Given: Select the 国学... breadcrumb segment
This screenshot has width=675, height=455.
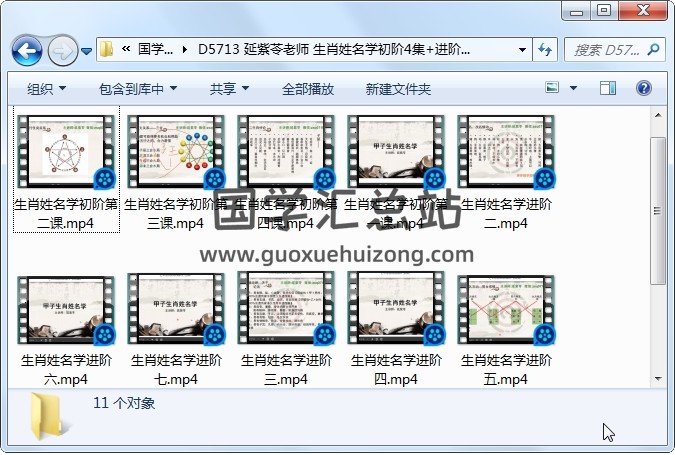Looking at the screenshot, I should coord(155,50).
